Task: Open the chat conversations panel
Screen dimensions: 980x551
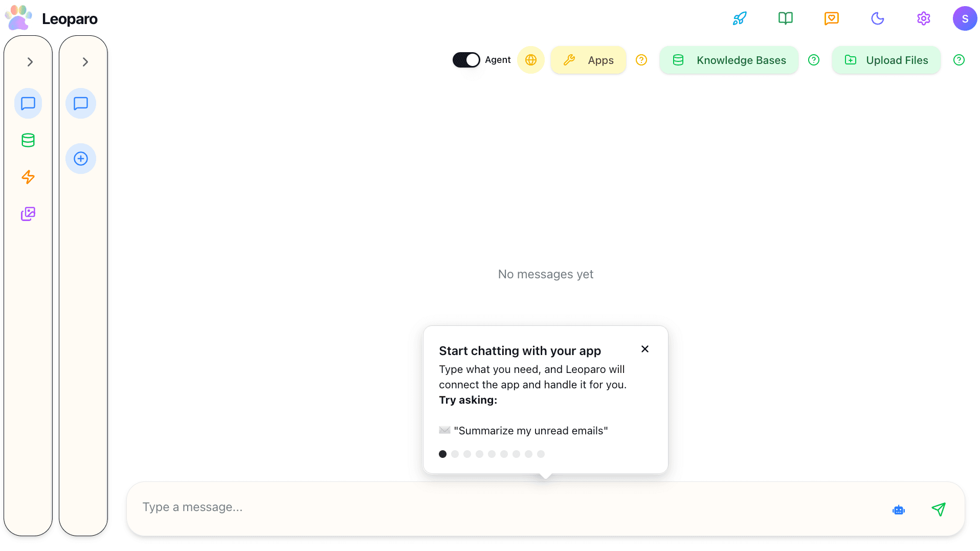Action: [28, 103]
